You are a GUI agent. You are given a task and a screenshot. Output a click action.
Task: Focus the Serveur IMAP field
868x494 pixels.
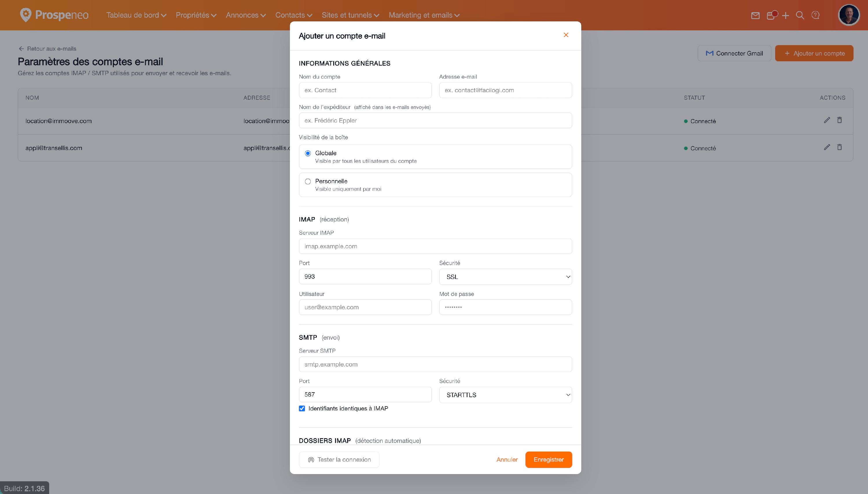[x=435, y=246]
